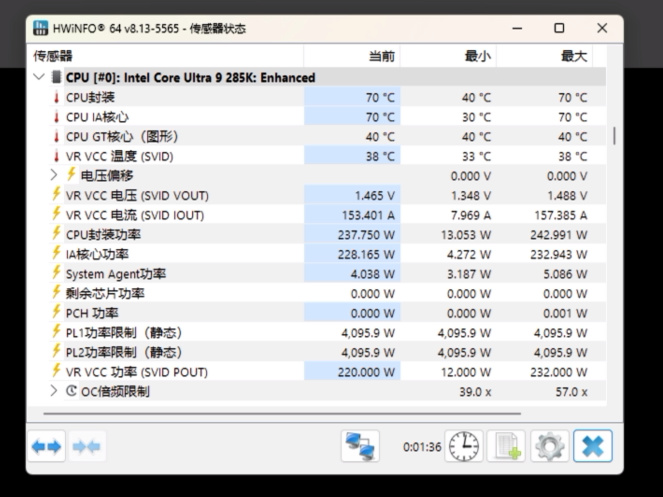Open the network remote monitoring icon
Viewport: 663px width, 497px height.
coord(360,446)
